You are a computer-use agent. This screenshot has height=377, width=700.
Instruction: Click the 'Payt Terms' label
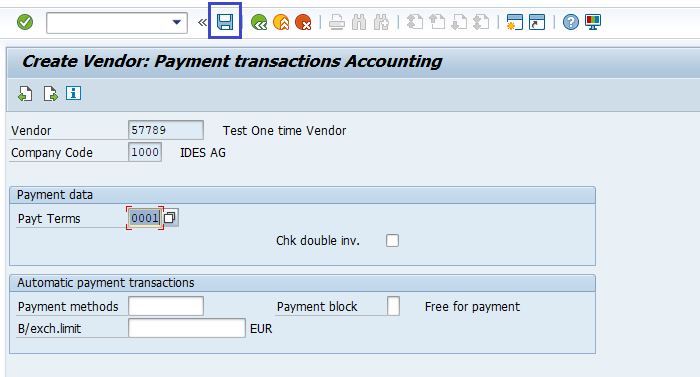pyautogui.click(x=49, y=218)
